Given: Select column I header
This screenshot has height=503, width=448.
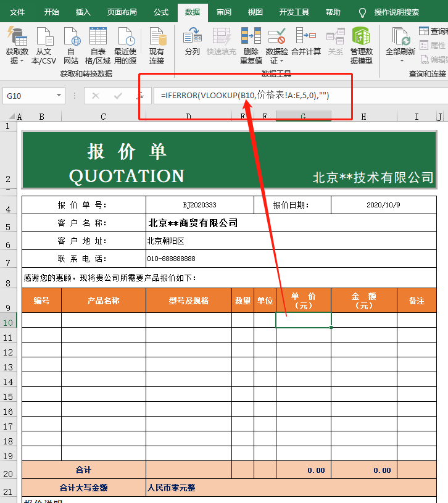Looking at the screenshot, I should 417,117.
